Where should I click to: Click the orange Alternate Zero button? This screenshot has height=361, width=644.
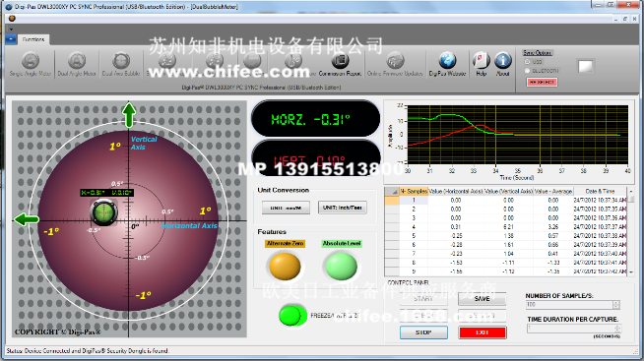click(x=285, y=267)
